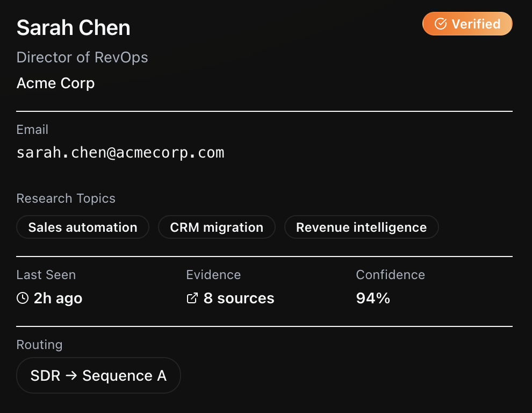This screenshot has height=413, width=532.
Task: Click the checkmark icon in the Verified badge
Action: 441,24
